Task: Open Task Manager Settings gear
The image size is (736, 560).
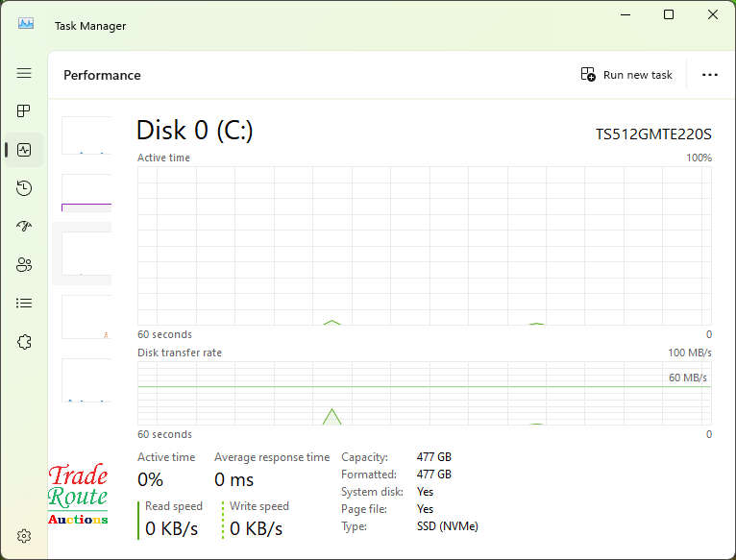Action: click(24, 536)
